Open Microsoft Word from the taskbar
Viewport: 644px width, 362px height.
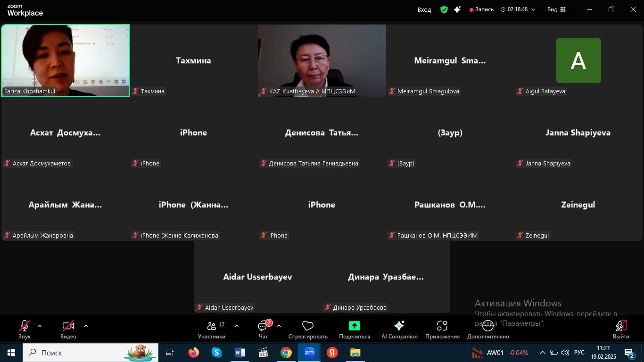(x=239, y=353)
